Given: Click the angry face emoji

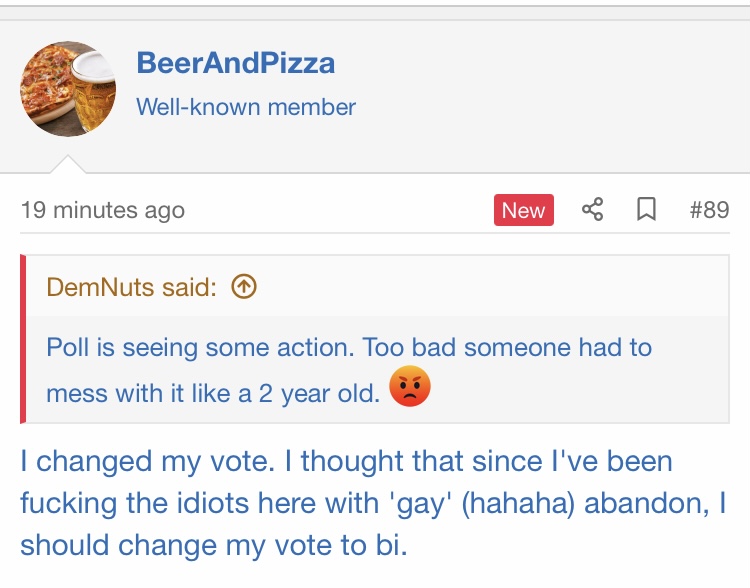Looking at the screenshot, I should coord(410,387).
